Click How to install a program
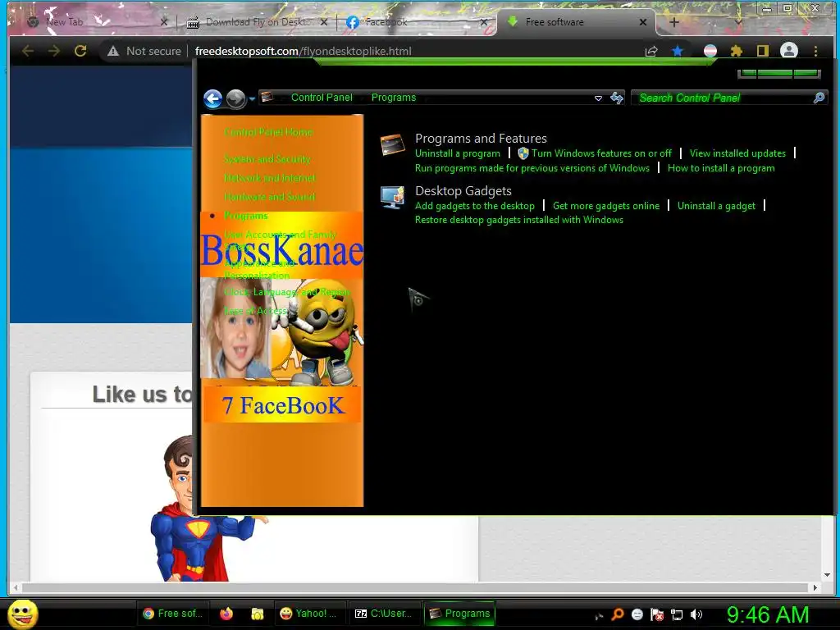The image size is (840, 630). (x=721, y=168)
